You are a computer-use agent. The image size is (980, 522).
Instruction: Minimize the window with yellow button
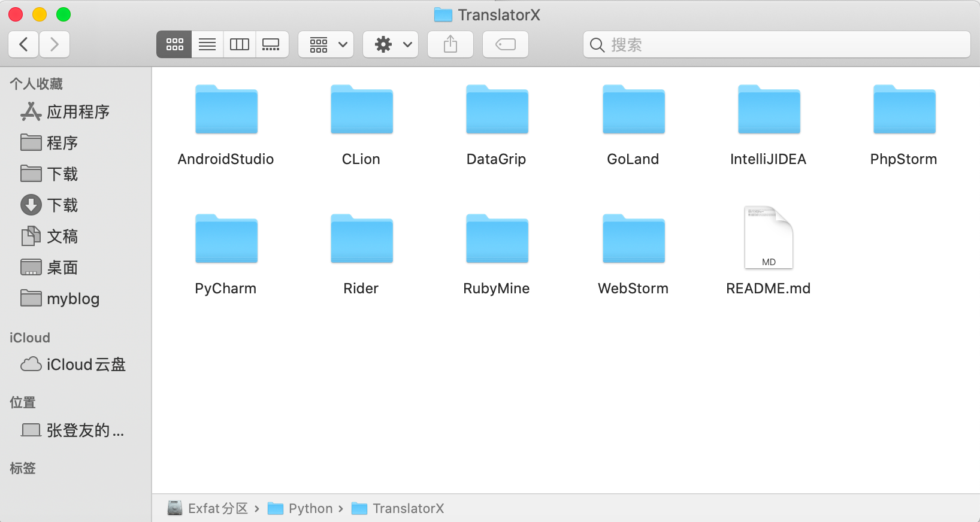40,14
